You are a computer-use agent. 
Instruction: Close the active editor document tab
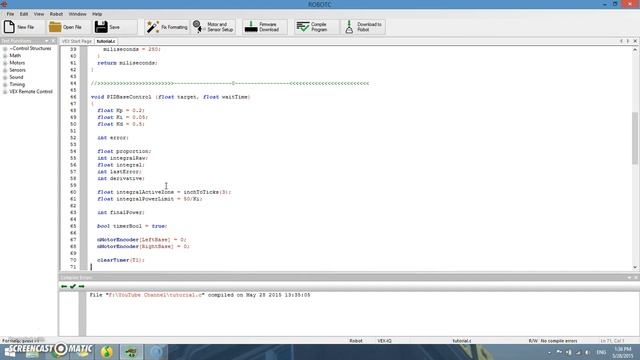[x=635, y=41]
